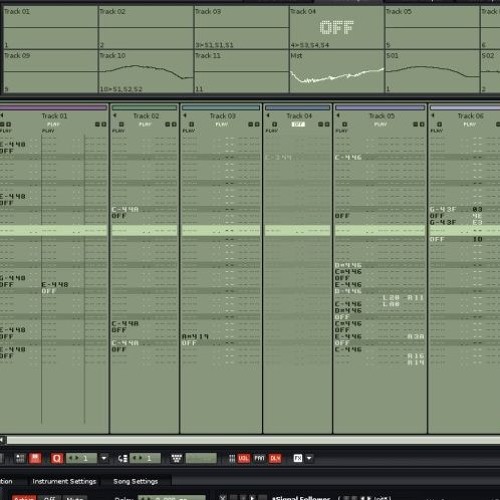Image resolution: width=500 pixels, height=500 pixels.
Task: Click Track 03 teal color bar
Action: click(221, 107)
